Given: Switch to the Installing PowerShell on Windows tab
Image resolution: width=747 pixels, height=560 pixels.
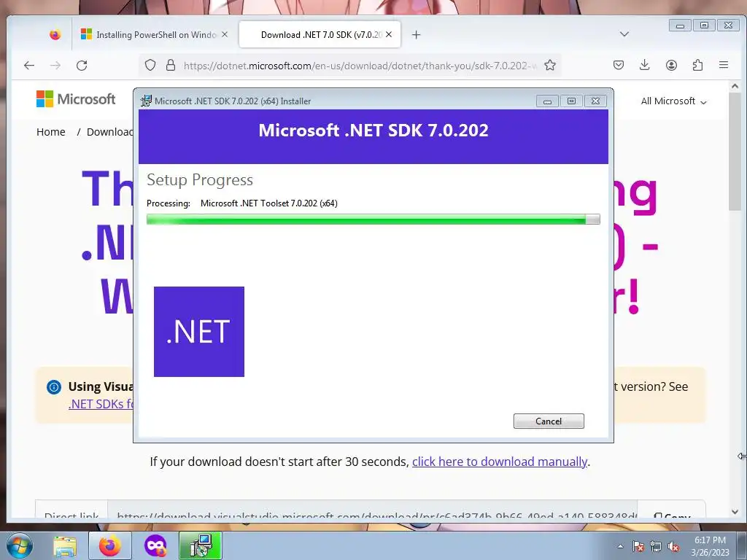Looking at the screenshot, I should click(x=155, y=34).
